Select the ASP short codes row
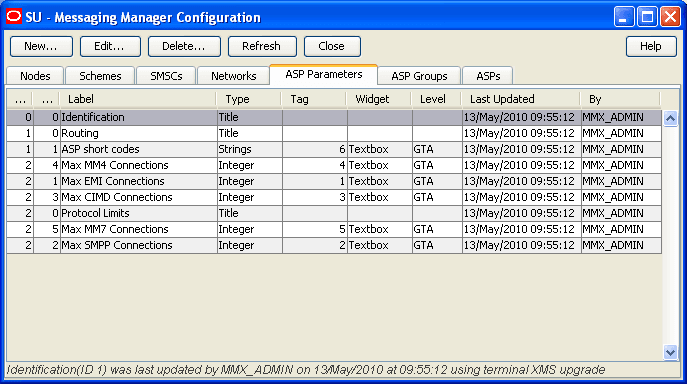The height and width of the screenshot is (384, 687). point(334,149)
